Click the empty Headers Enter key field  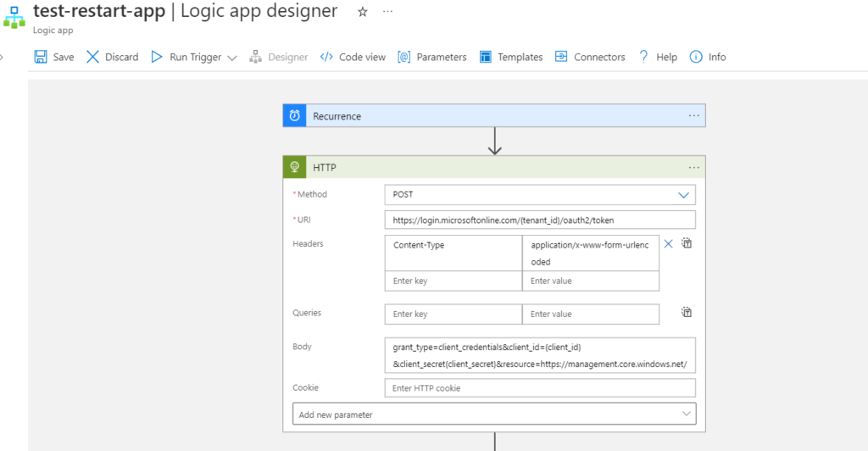453,281
